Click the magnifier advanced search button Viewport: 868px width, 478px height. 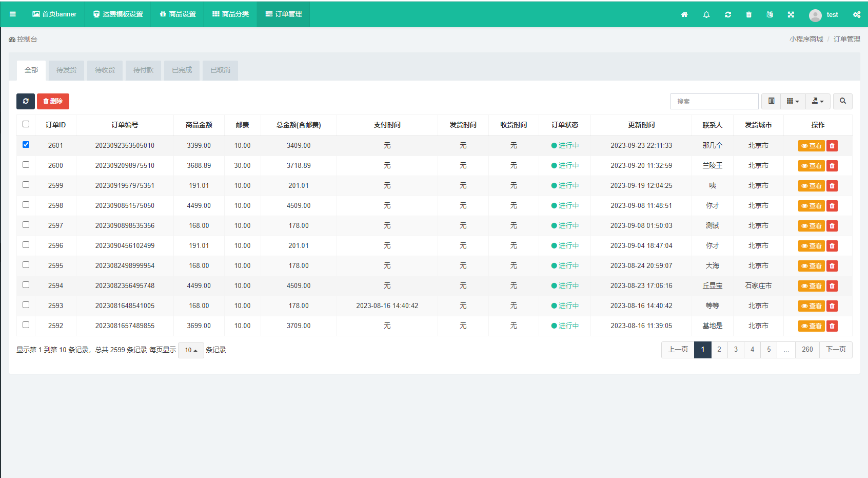842,101
